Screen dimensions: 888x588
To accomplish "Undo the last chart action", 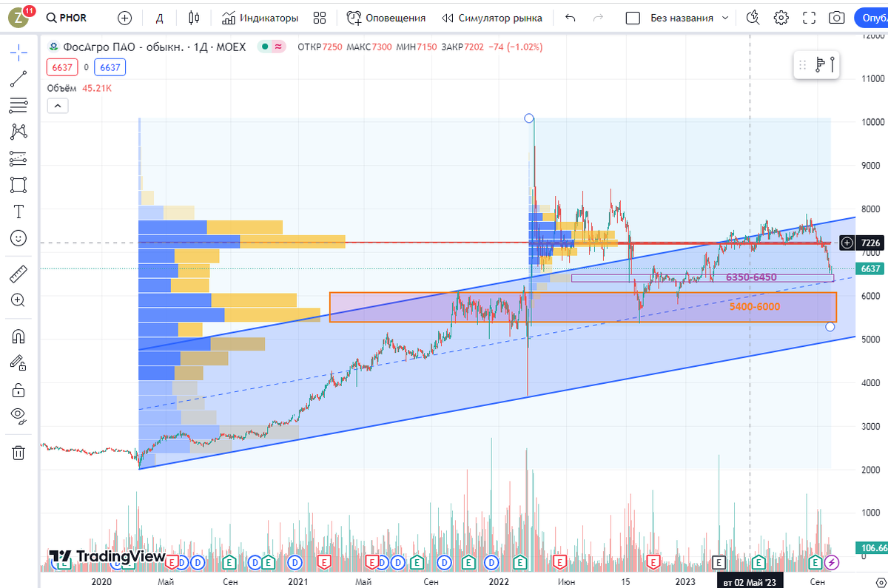I will click(x=569, y=18).
